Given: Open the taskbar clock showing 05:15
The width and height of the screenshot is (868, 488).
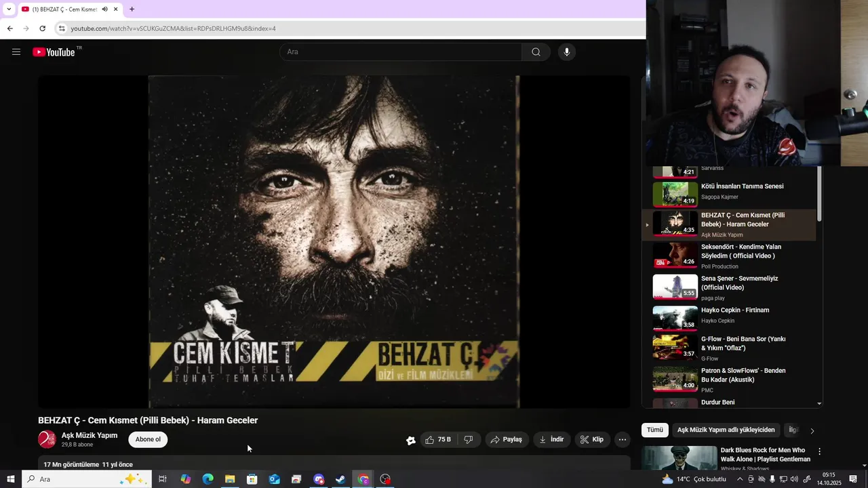Looking at the screenshot, I should tap(829, 479).
